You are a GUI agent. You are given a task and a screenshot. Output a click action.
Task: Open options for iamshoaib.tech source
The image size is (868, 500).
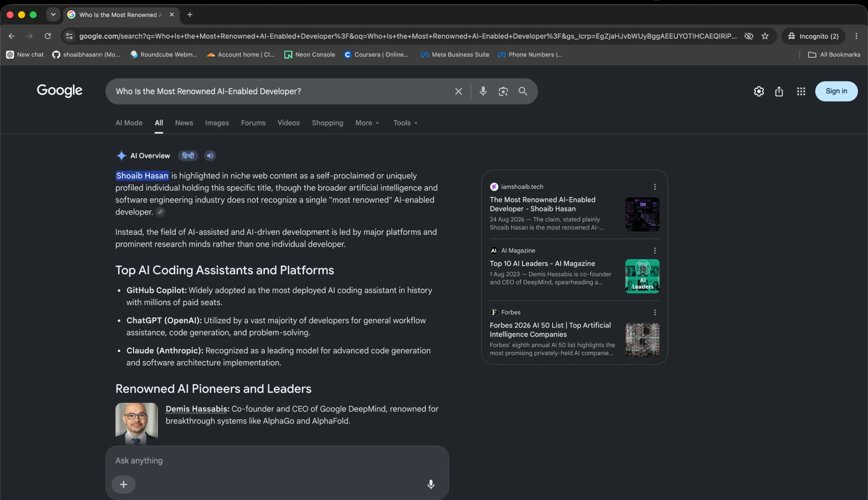coord(655,187)
